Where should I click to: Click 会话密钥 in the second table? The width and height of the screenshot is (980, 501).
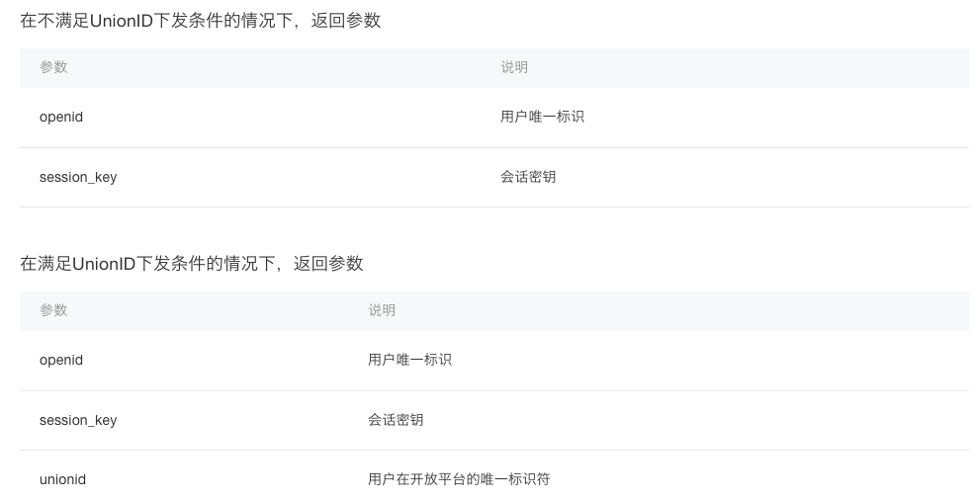[396, 420]
